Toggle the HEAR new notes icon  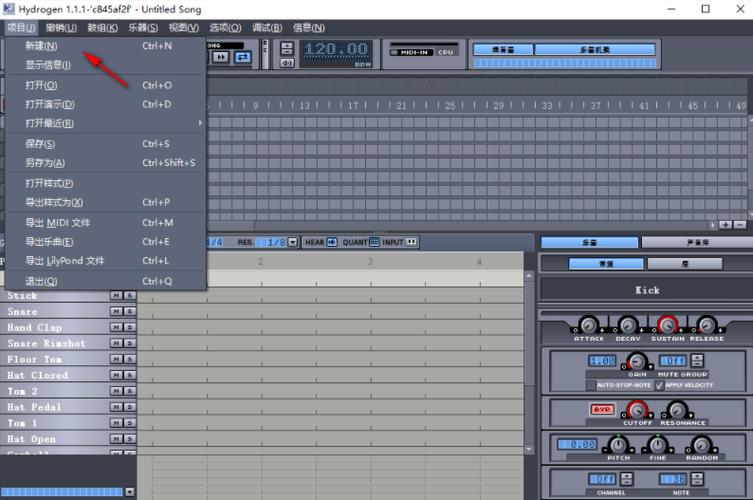click(332, 242)
